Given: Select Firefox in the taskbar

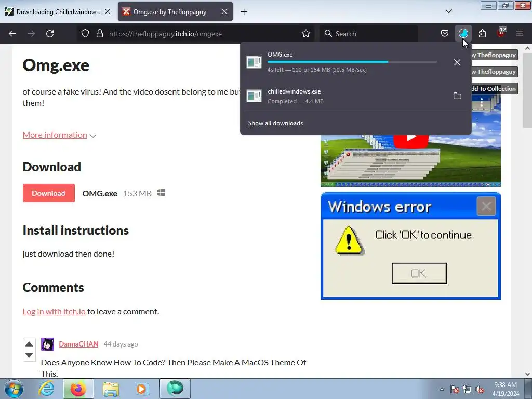Looking at the screenshot, I should [x=78, y=389].
